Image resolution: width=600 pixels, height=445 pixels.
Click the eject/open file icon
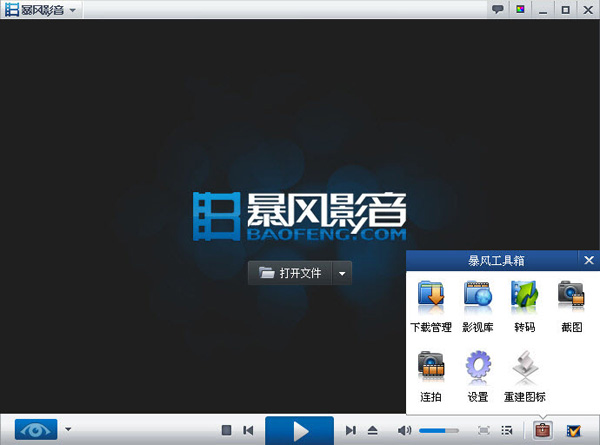pos(373,430)
